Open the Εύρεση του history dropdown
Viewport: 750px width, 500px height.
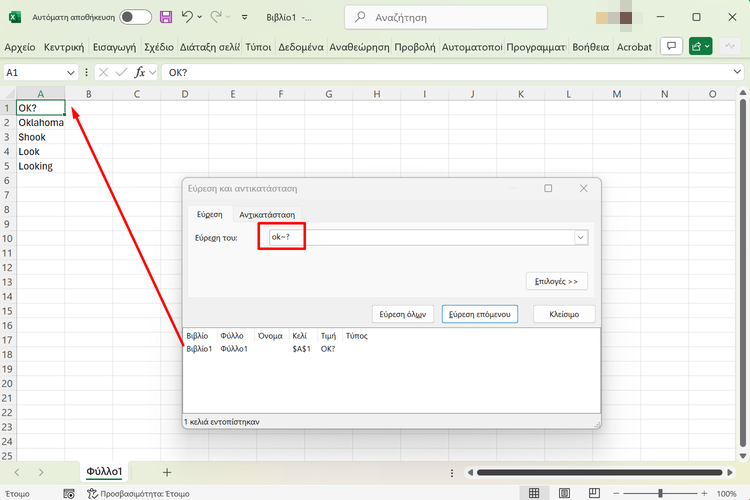581,237
